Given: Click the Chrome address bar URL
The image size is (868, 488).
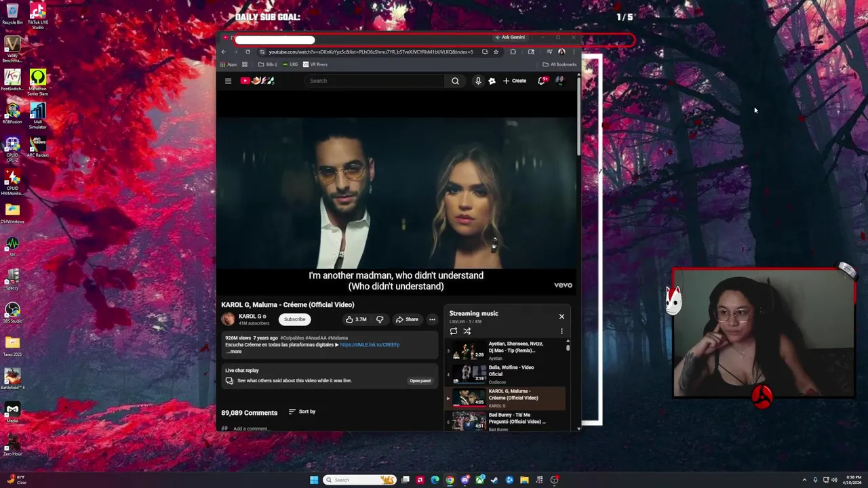Looking at the screenshot, I should [x=371, y=52].
